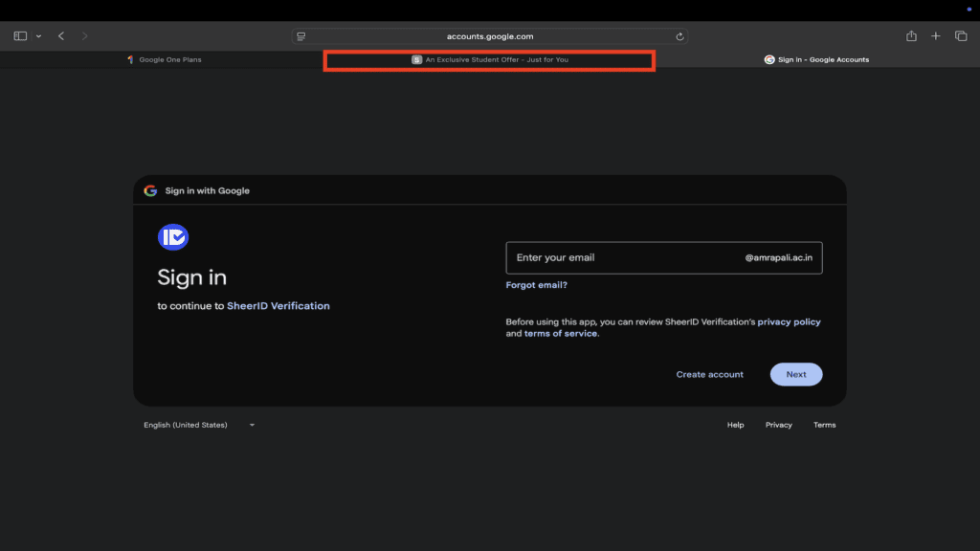Click the SheerID logo on the page
This screenshot has height=551, width=980.
(x=173, y=236)
